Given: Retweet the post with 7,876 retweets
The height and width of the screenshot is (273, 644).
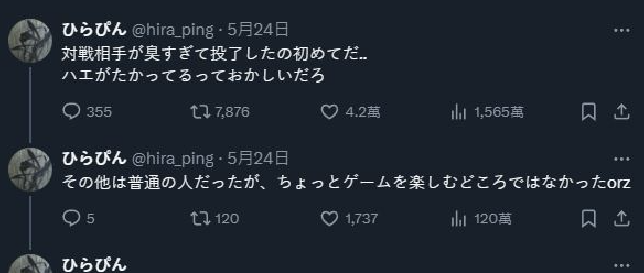Looking at the screenshot, I should pos(198,112).
